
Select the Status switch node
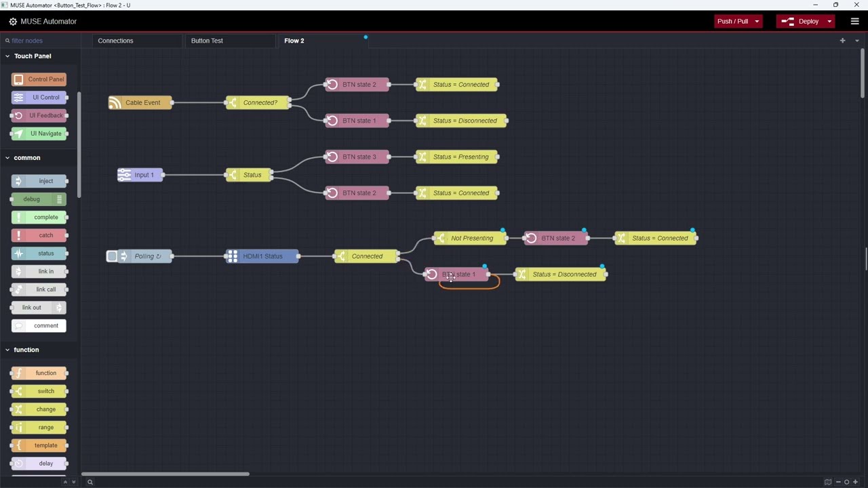tap(250, 175)
